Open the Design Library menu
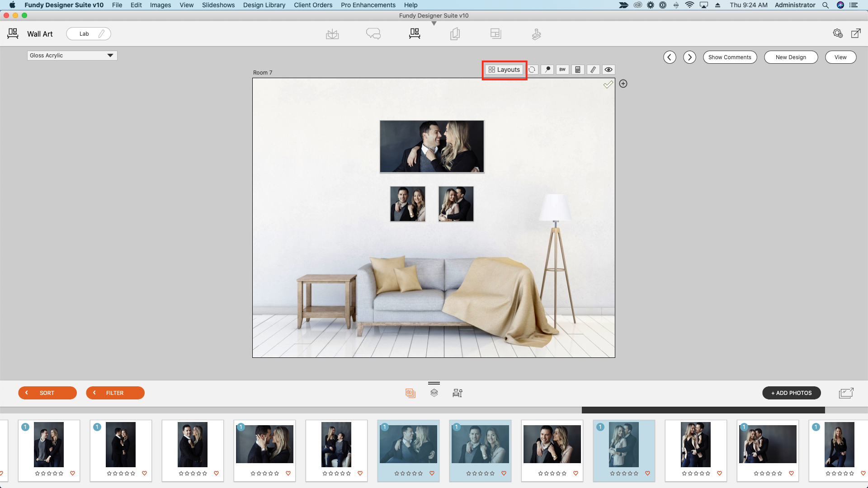The width and height of the screenshot is (868, 488). [264, 5]
